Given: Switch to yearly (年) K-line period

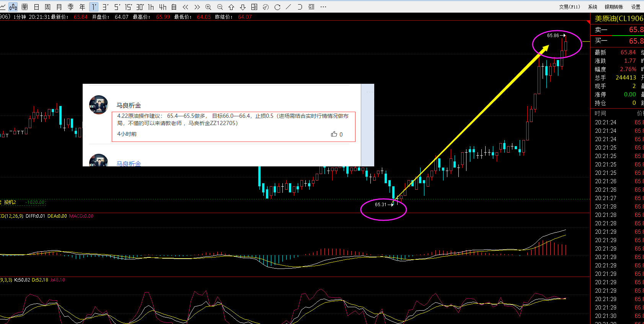Looking at the screenshot, I should tap(82, 7).
